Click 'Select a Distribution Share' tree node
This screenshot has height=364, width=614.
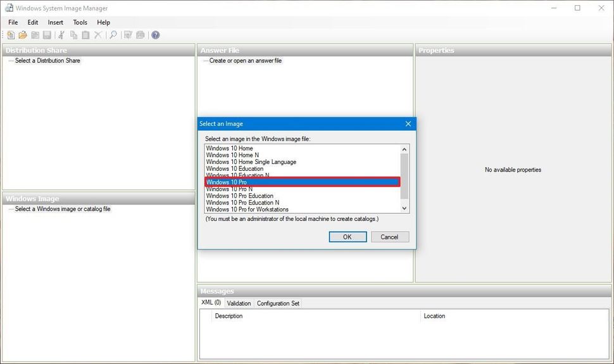(x=47, y=60)
